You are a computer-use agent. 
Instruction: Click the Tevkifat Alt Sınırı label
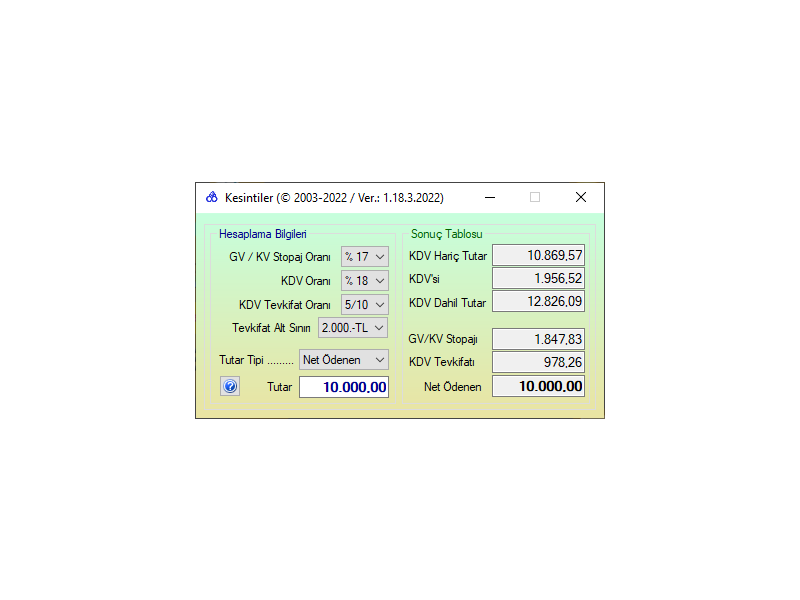tap(271, 328)
